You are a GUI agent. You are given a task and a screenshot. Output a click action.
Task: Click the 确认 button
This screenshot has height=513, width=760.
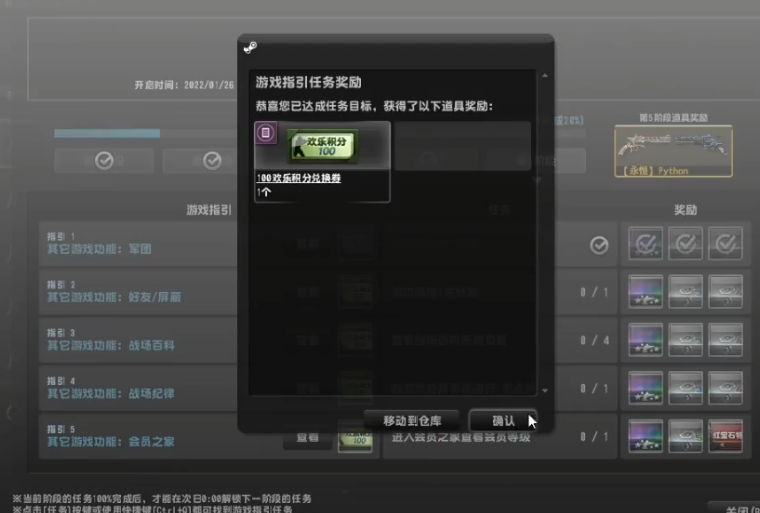[x=503, y=420]
